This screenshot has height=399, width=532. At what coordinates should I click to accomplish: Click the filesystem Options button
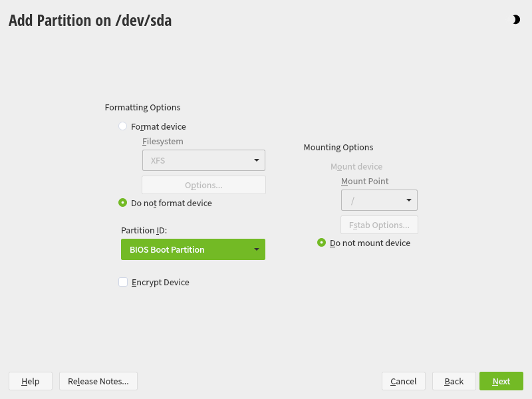[203, 185]
